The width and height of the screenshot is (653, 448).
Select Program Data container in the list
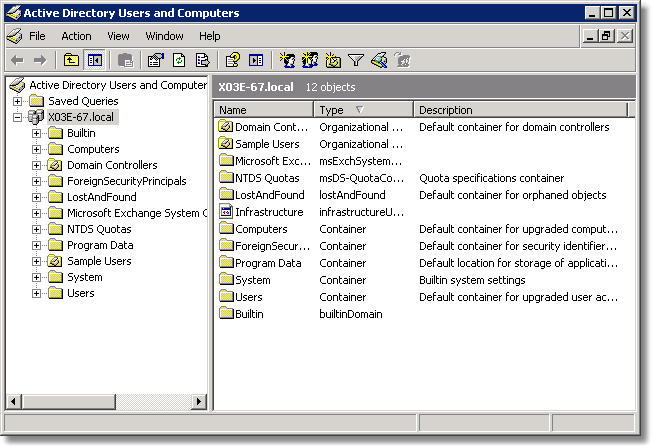tap(260, 263)
